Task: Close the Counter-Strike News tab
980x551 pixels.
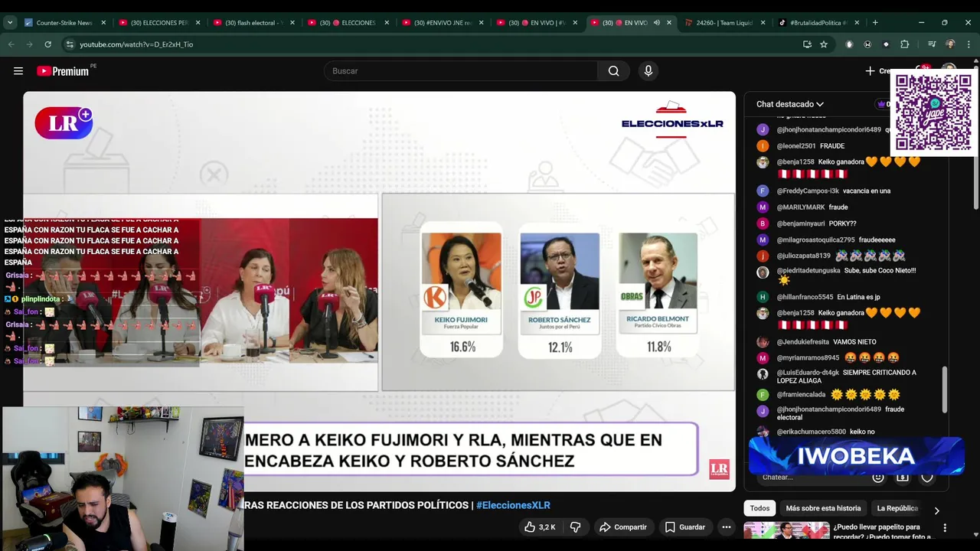Action: (103, 23)
